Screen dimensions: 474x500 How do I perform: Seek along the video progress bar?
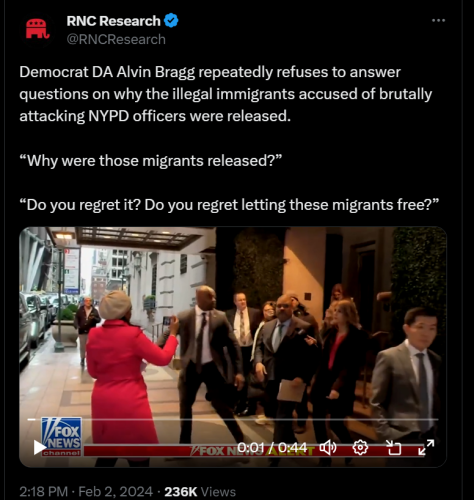click(x=233, y=419)
